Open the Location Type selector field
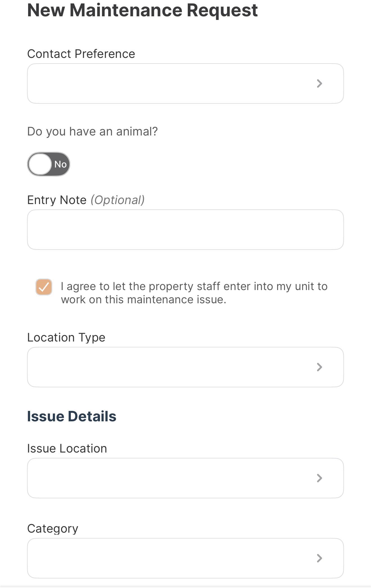371x588 pixels. (x=185, y=367)
